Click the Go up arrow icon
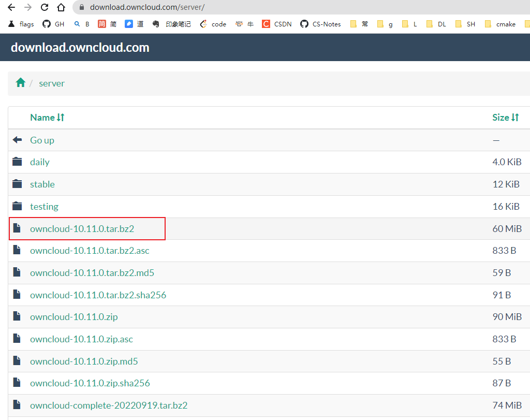Viewport: 530px width, 420px height. point(17,140)
